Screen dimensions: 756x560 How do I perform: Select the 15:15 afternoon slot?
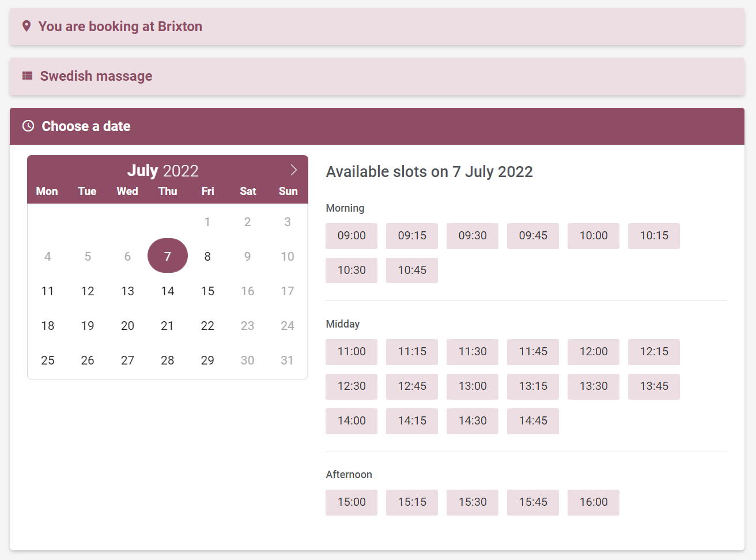412,502
